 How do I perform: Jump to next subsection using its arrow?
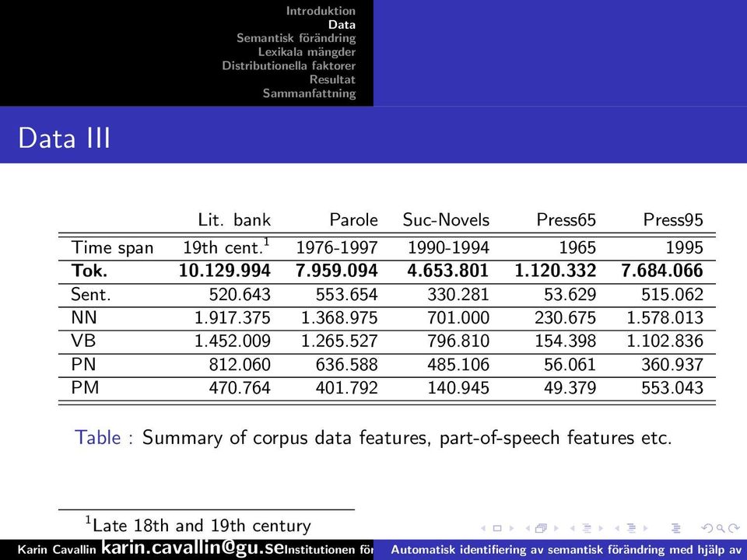pyautogui.click(x=601, y=528)
